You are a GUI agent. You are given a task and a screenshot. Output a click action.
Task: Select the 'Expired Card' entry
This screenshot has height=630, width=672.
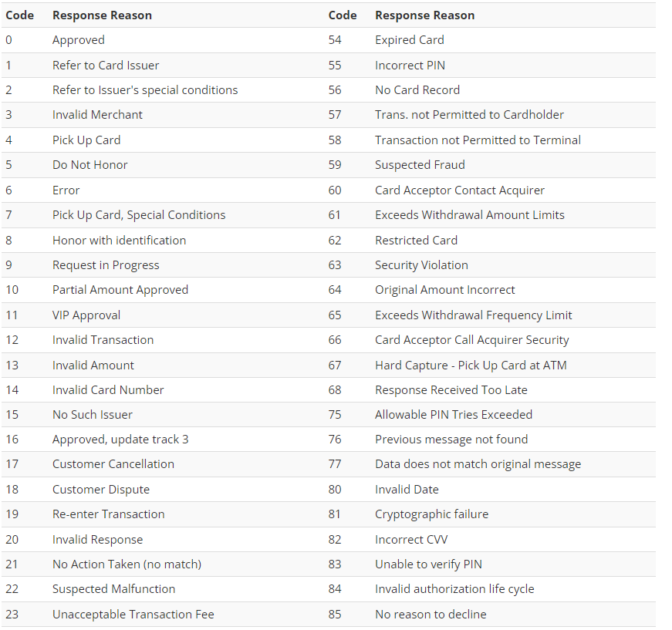click(x=410, y=40)
